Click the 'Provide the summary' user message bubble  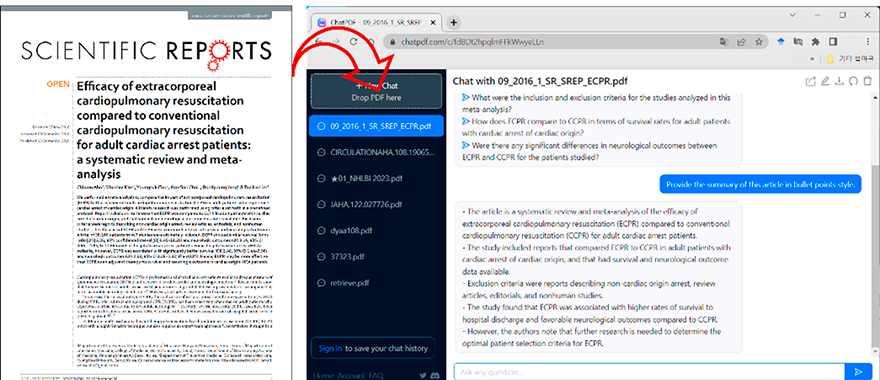[x=760, y=184]
